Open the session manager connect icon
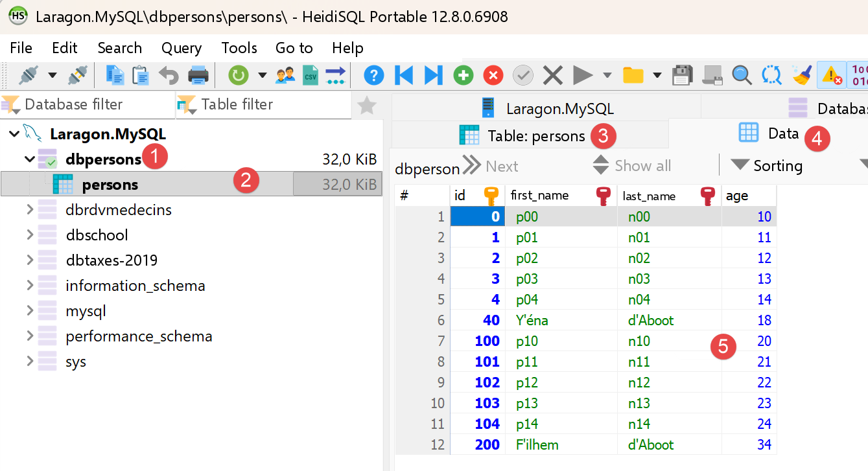This screenshot has width=868, height=471. [x=29, y=75]
